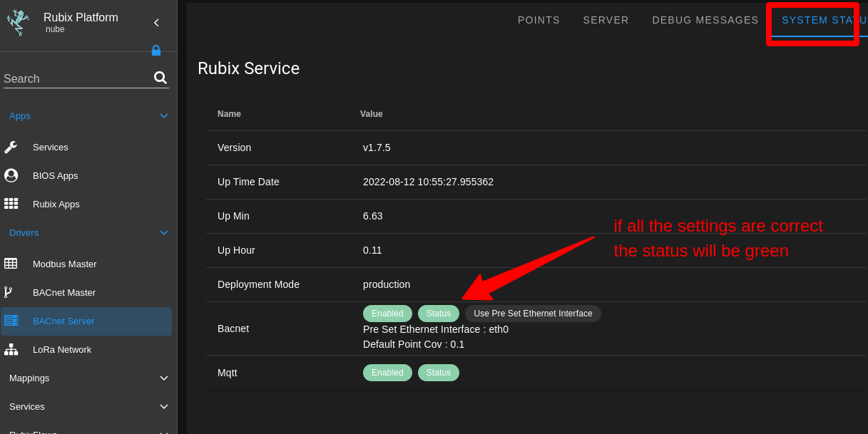Select Up Hour value 0.11
868x434 pixels.
click(372, 250)
